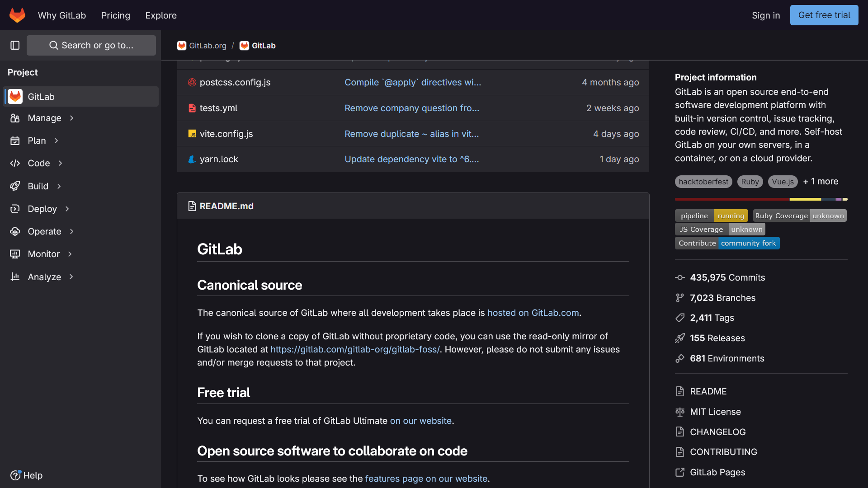Click the repository languages color bar
This screenshot has width=868, height=488.
[x=761, y=199]
